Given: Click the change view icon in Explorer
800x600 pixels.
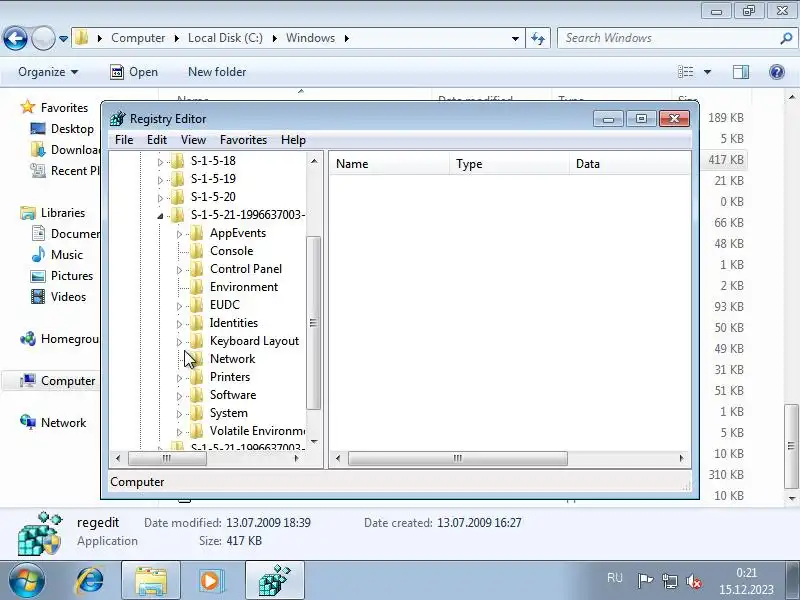Looking at the screenshot, I should [x=686, y=72].
